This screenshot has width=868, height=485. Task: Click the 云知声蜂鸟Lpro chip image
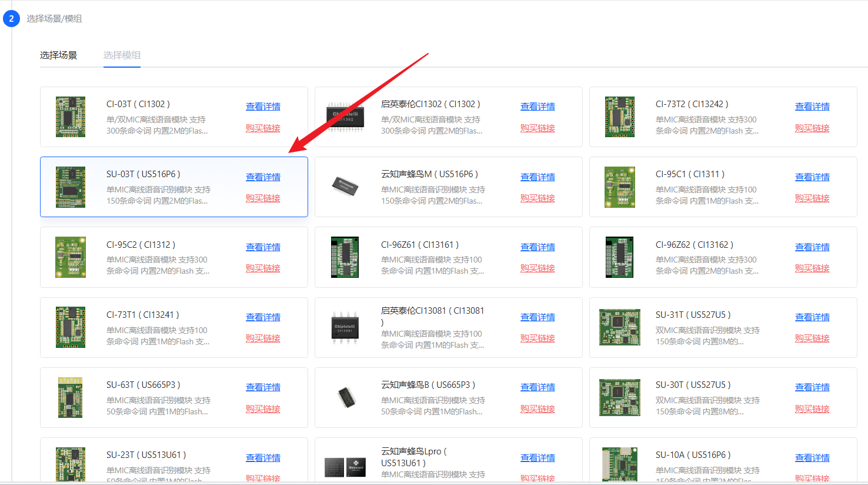click(345, 467)
